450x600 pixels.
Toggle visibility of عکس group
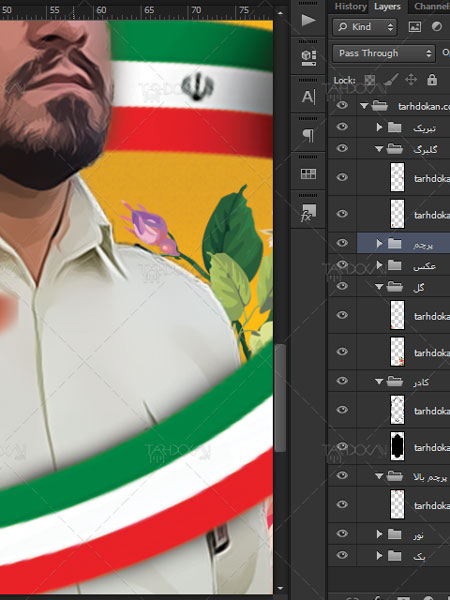pos(342,264)
